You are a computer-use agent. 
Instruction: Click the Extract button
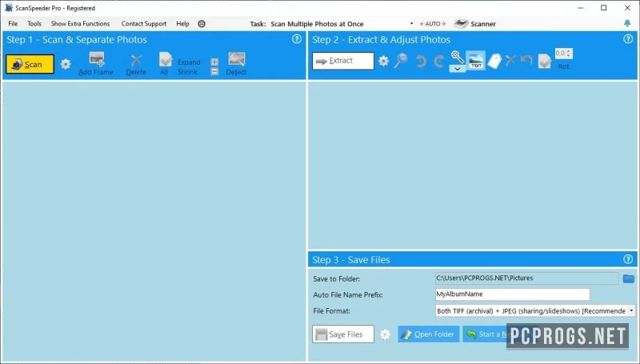coord(343,61)
